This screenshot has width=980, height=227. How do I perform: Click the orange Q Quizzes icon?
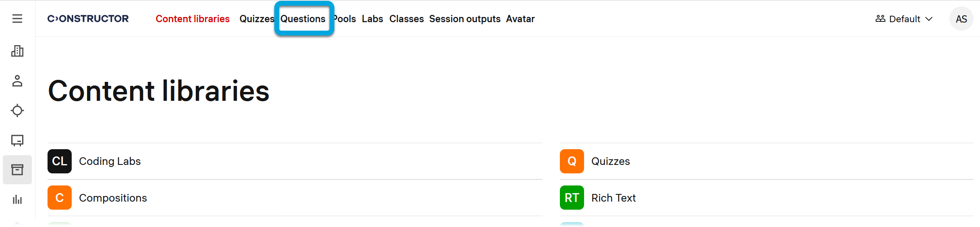click(x=572, y=161)
